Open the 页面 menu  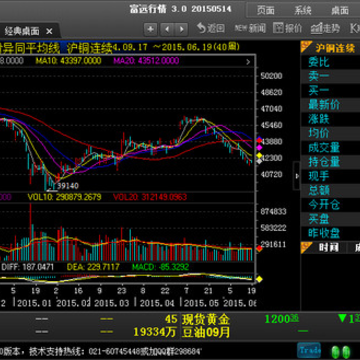click(x=266, y=10)
